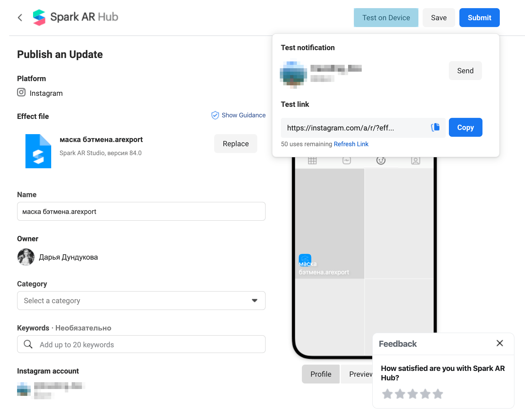Click the copy-link clipboard icon
The height and width of the screenshot is (420, 525).
pyautogui.click(x=435, y=127)
